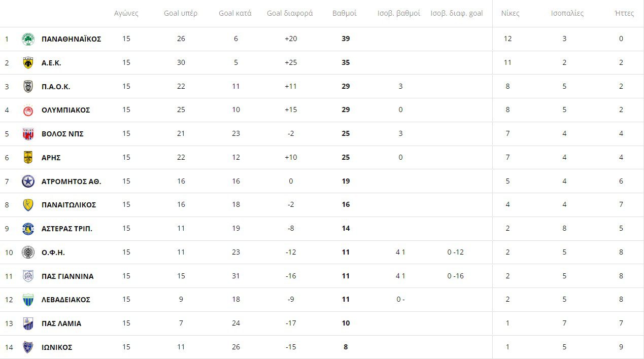
Task: Click the ΑΣΤΕΡΑΣ ΤΡΙΠ. team crest
Action: click(x=28, y=229)
